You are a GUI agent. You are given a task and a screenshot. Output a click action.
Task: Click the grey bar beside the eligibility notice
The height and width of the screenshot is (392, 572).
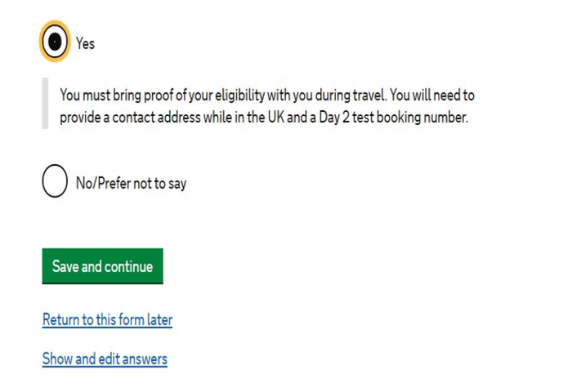(45, 104)
